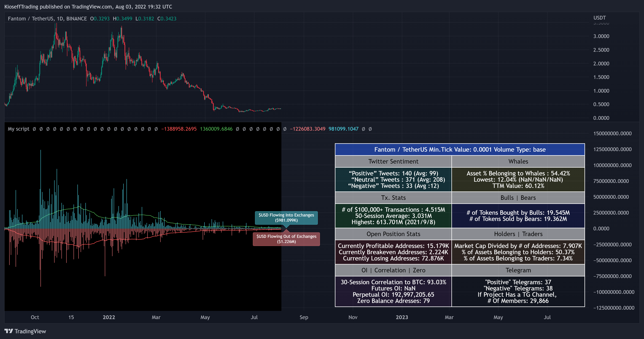Click 'Currently Profitable Addresses: 15.179K'
Image resolution: width=644 pixels, height=339 pixels.
pos(393,246)
